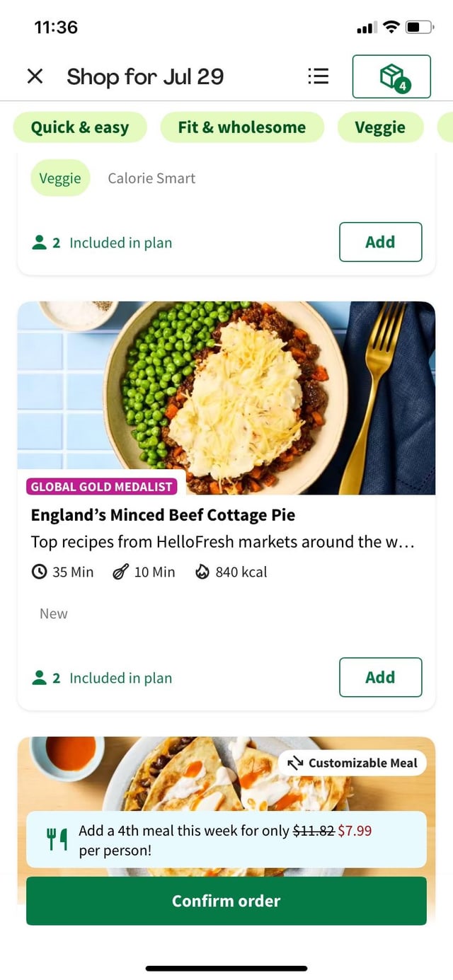
Task: Tap the Global Gold Medalist badge
Action: pos(101,487)
